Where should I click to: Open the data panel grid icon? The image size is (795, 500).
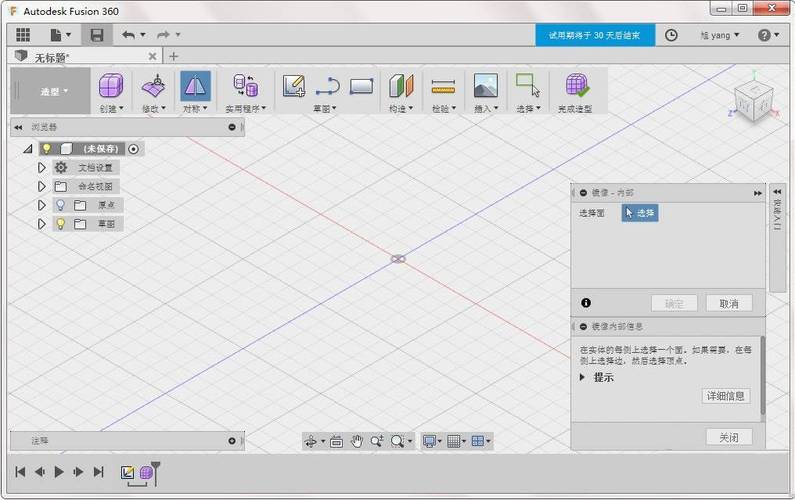tap(22, 35)
